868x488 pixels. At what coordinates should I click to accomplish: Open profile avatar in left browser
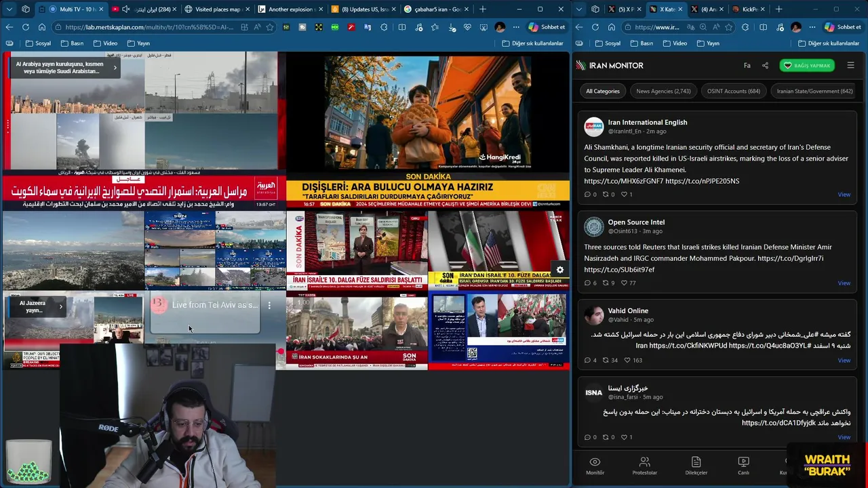click(500, 27)
